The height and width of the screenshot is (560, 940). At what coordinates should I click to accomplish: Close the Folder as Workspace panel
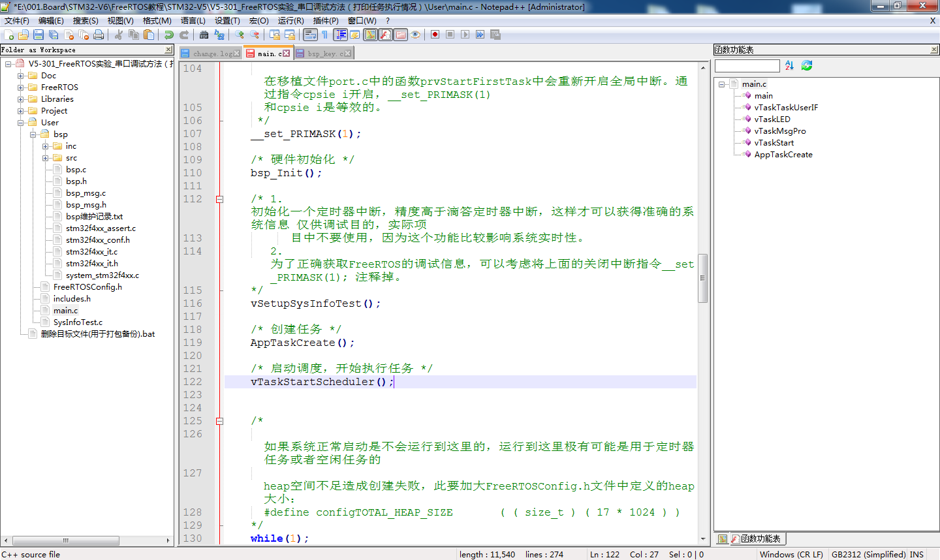coord(168,50)
